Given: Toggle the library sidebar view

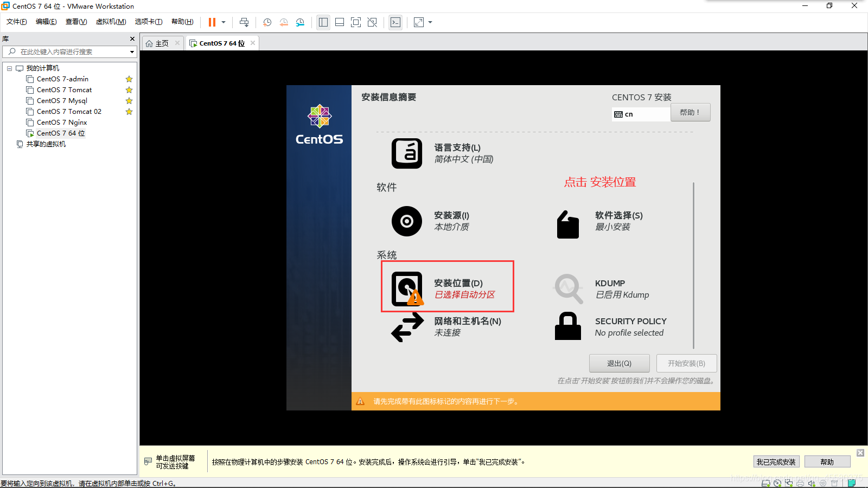Looking at the screenshot, I should point(323,22).
